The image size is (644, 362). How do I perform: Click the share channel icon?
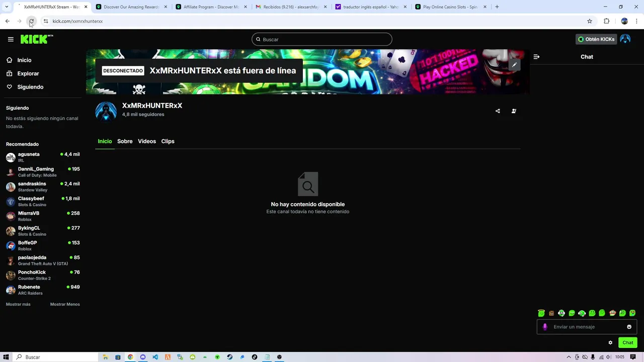498,111
